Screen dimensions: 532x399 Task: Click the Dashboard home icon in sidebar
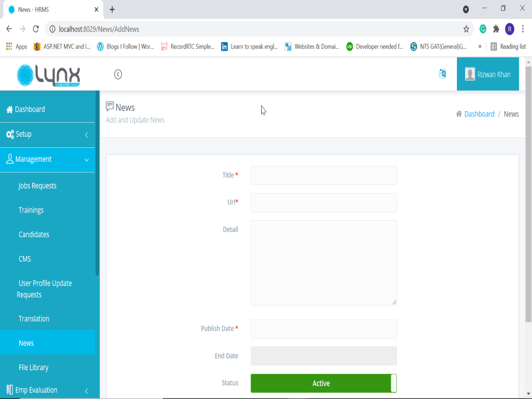[x=10, y=109]
